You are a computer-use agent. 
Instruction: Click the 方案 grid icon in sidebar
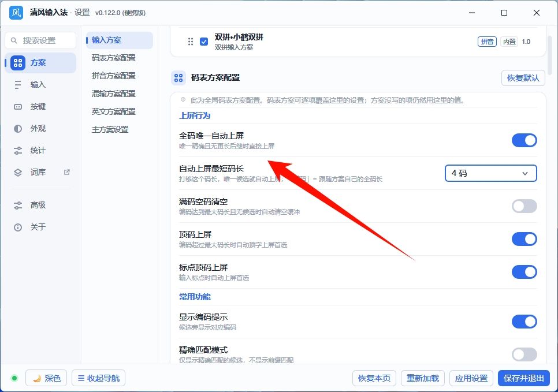(x=18, y=62)
